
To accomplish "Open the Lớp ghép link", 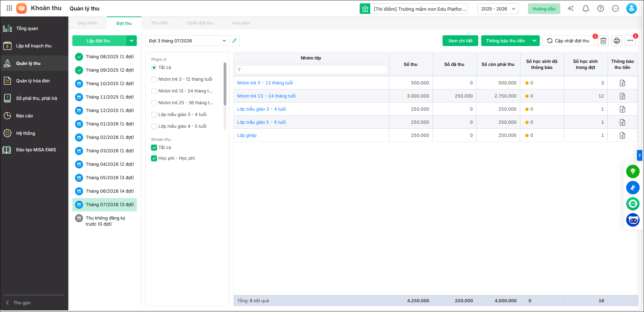I will 247,135.
